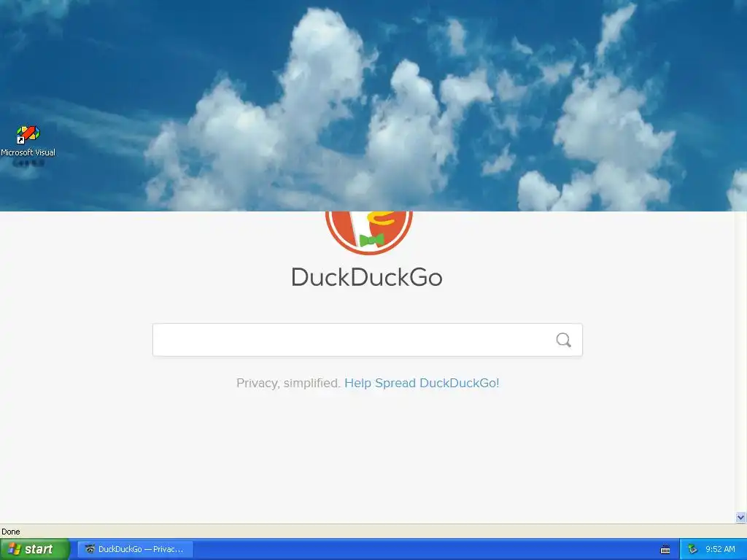The image size is (747, 560).
Task: Click the DuckDuckGo search input box
Action: 368,340
